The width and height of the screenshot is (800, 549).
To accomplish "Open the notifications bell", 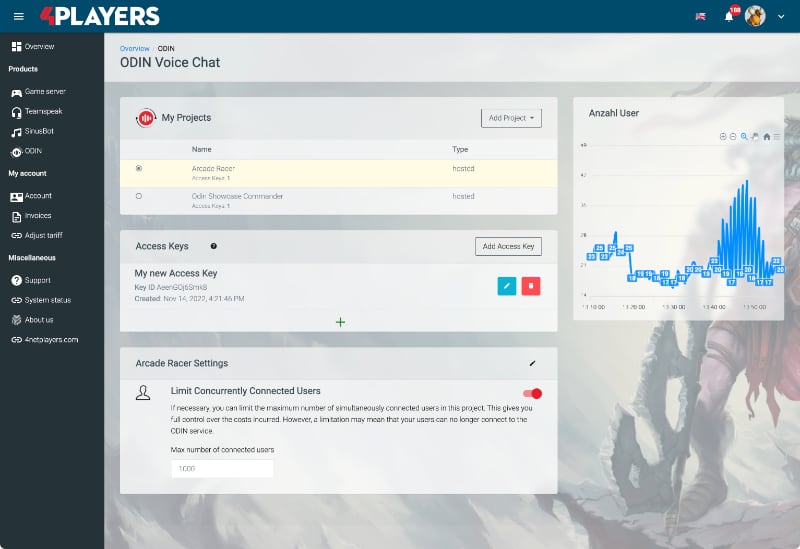I will pyautogui.click(x=729, y=17).
